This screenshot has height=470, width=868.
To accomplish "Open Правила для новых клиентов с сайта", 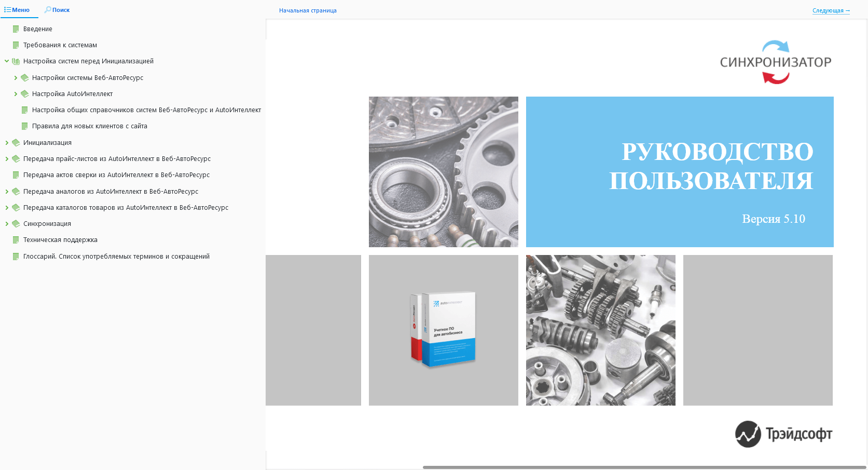I will (89, 126).
